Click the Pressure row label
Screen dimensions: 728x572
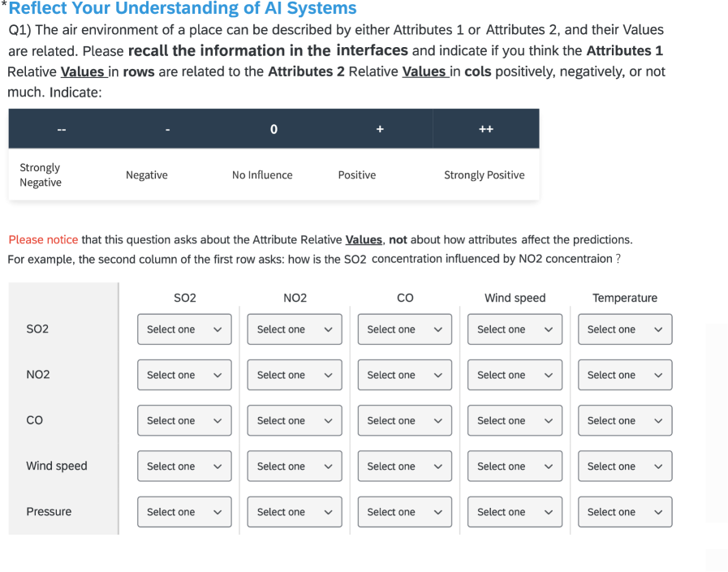[x=49, y=512]
